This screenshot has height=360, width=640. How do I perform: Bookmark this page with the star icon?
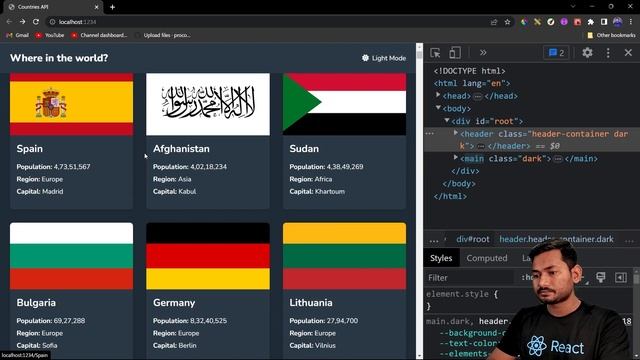click(x=507, y=22)
